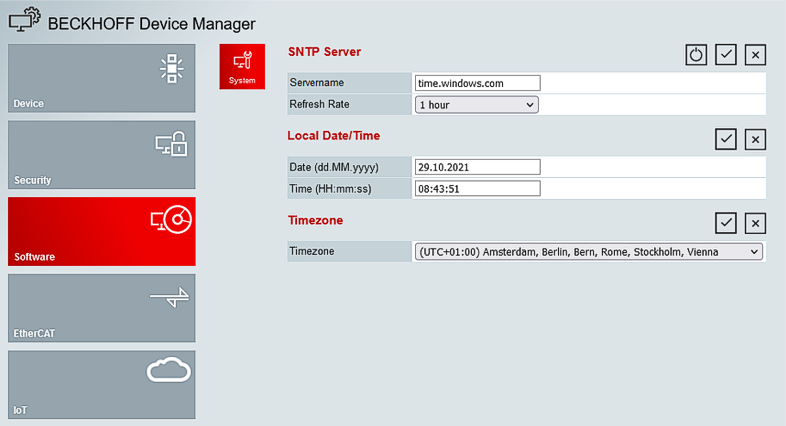This screenshot has width=786, height=426.
Task: Click the BECKHOFF Device Manager title
Action: point(151,24)
